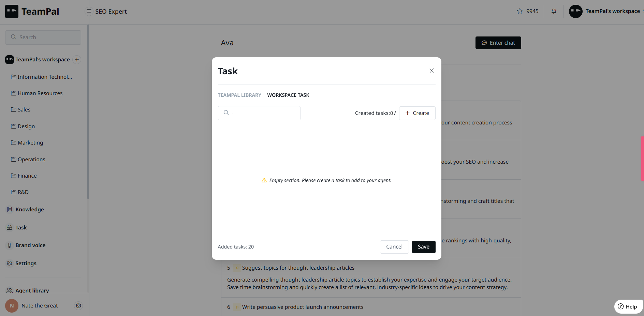Screen dimensions: 644x316
Task: Open user settings gear beside Nate the Great
Action: [78, 306]
